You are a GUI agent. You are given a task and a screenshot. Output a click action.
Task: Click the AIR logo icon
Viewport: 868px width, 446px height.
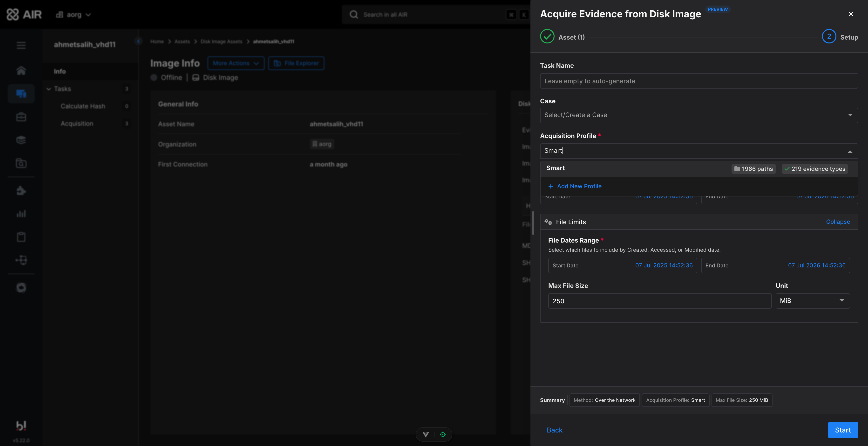[13, 14]
